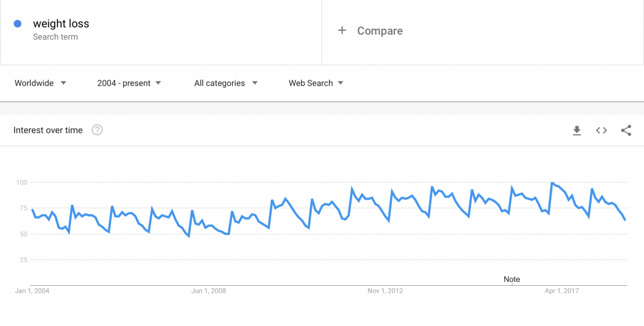The height and width of the screenshot is (326, 644).
Task: Open the Web Search type dropdown
Action: coord(316,84)
